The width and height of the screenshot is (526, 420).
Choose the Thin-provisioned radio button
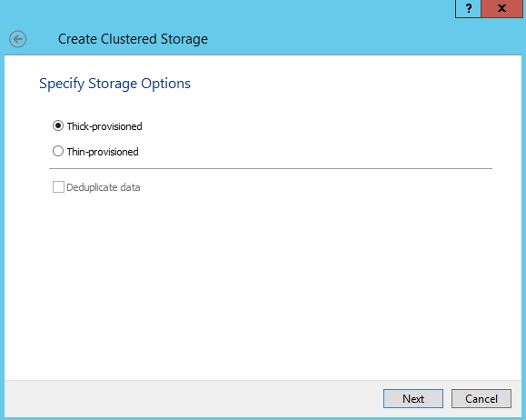[x=58, y=151]
